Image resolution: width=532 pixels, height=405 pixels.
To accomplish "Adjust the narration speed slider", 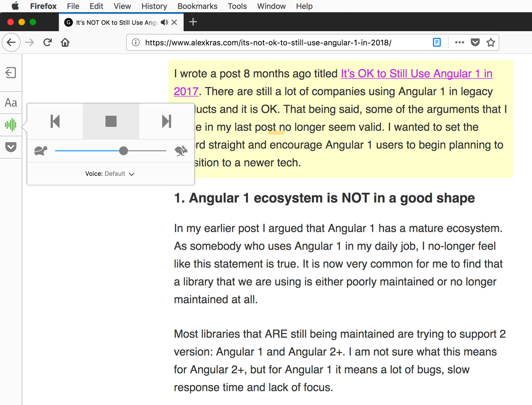I will [123, 151].
